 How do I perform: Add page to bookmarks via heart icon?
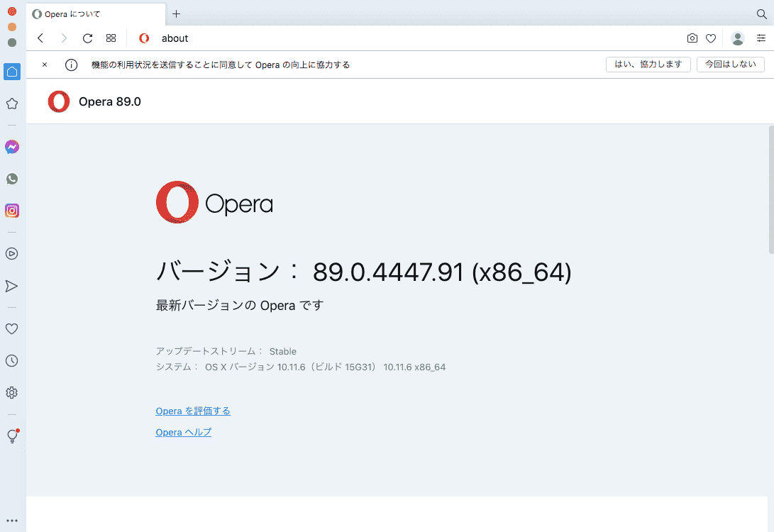tap(711, 38)
